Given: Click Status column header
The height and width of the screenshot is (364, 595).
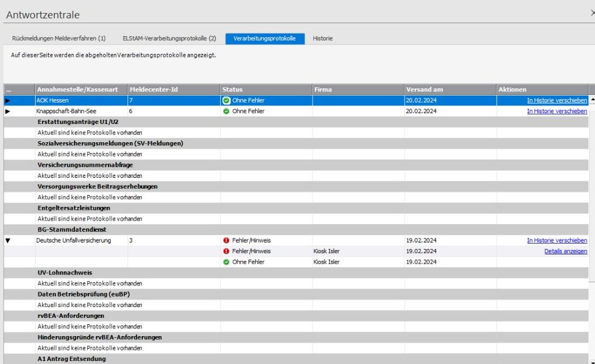Looking at the screenshot, I should 266,90.
